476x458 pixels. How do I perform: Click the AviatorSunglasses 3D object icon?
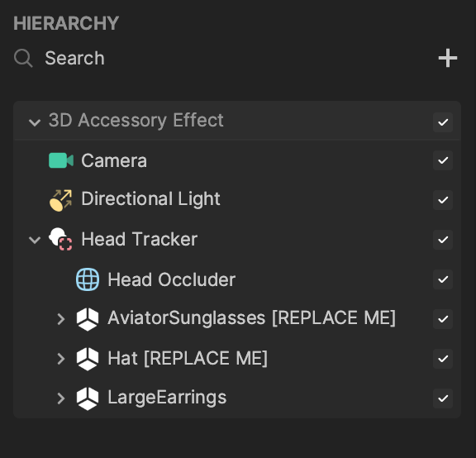tap(88, 319)
